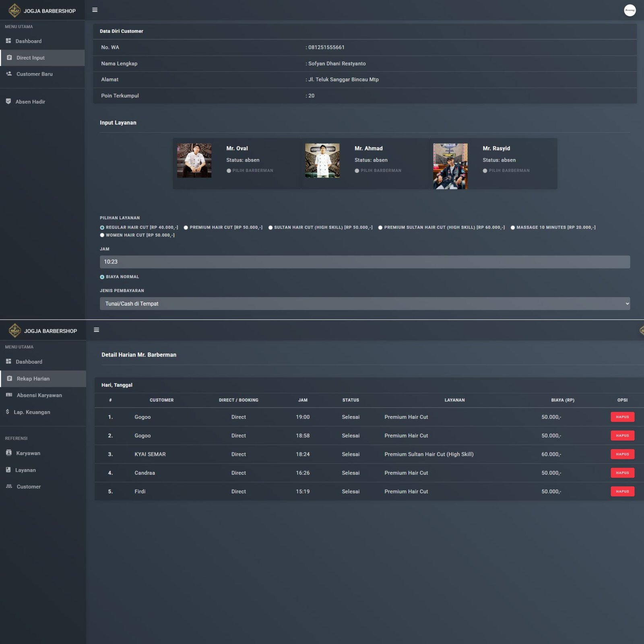644x644 pixels.
Task: Click the Jam time input field
Action: point(364,262)
